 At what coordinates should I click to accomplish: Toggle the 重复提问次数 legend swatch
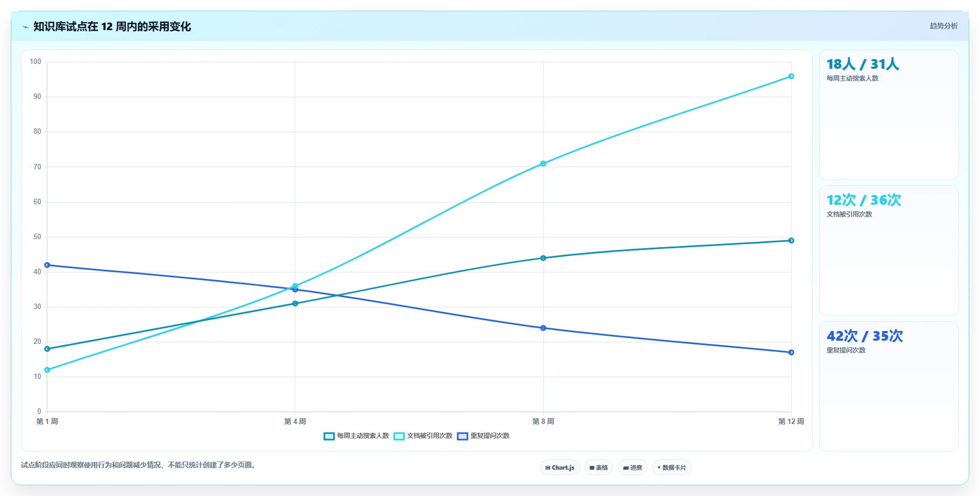pos(463,436)
